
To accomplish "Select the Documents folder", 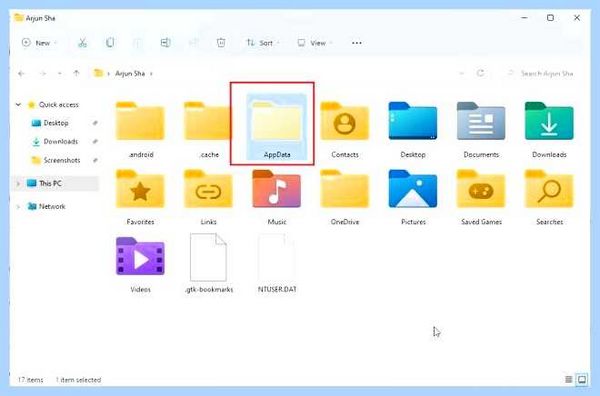I will click(481, 129).
